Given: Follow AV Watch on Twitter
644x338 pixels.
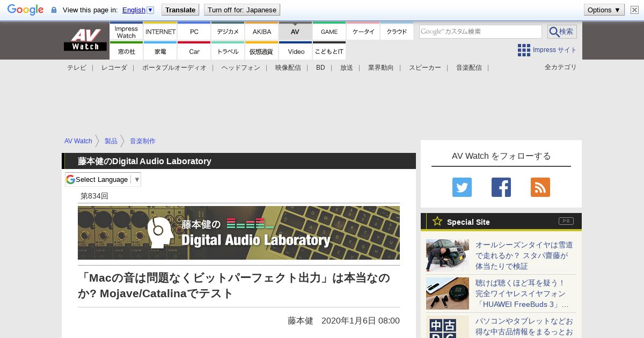Looking at the screenshot, I should (462, 187).
